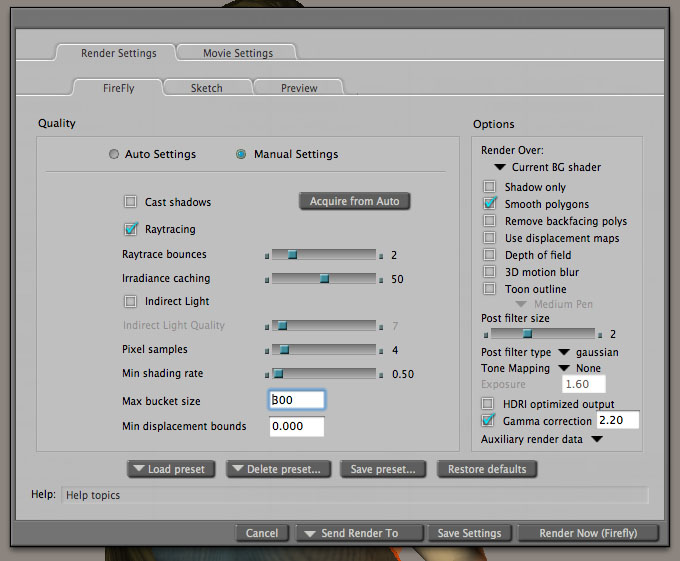Open the Preview renderer tab
680x561 pixels.
299,88
